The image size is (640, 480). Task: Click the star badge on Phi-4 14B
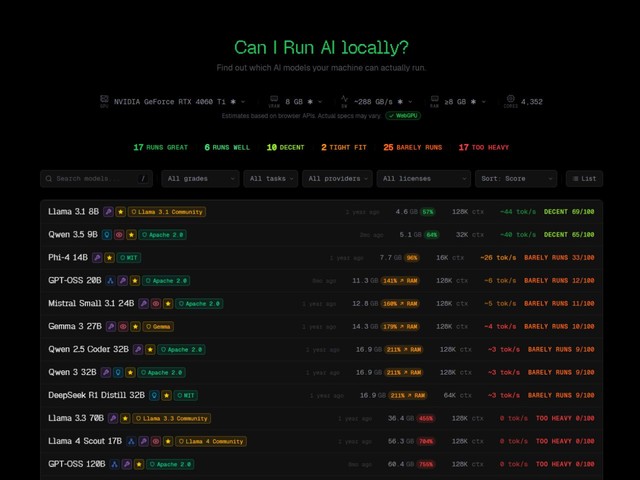point(109,258)
